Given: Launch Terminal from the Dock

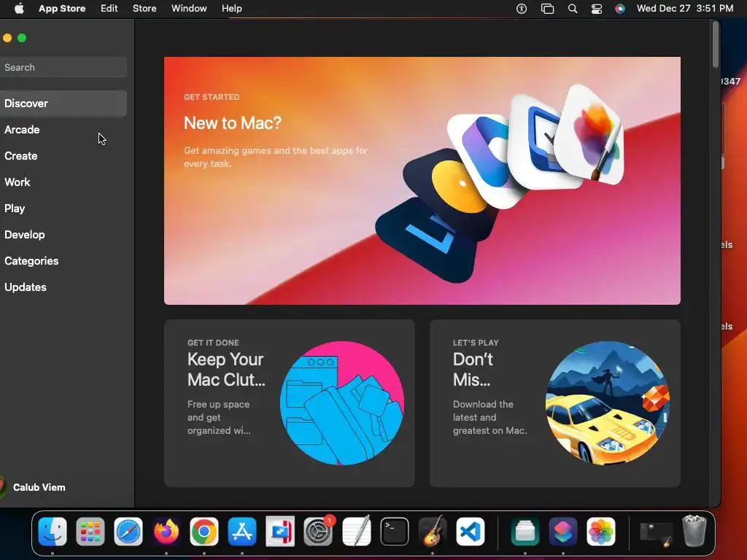Looking at the screenshot, I should (395, 532).
